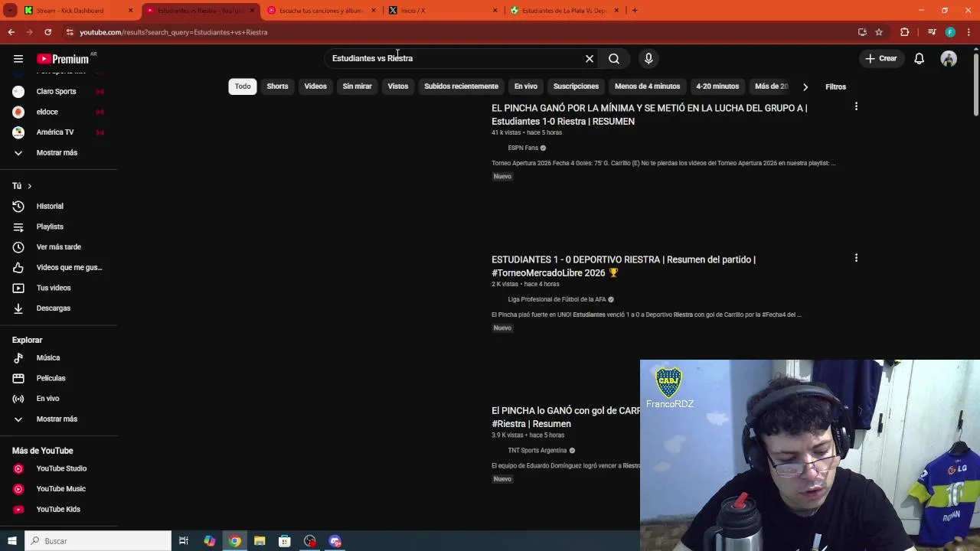
Task: Open TNT Sports Argentina channel name
Action: coord(537,451)
